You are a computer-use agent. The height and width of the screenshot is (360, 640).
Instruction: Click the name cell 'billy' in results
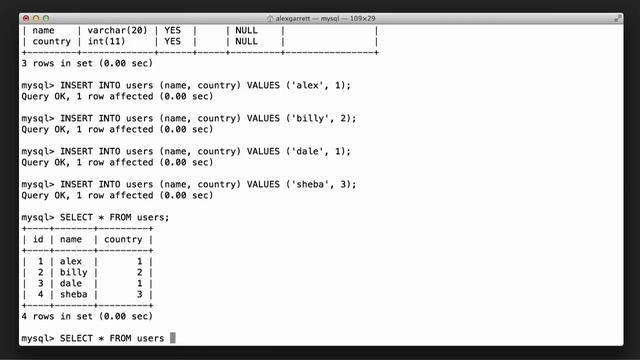73,272
